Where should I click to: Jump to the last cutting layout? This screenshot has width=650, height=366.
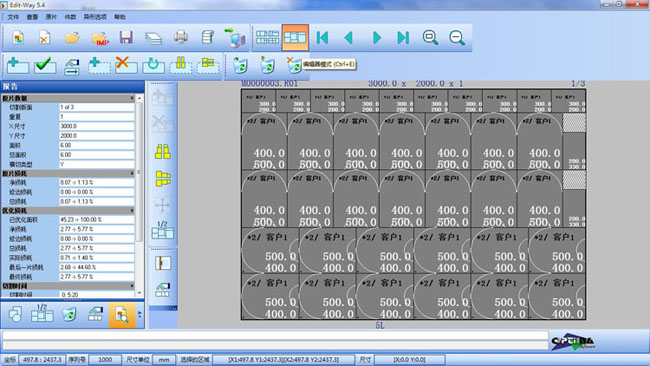403,38
